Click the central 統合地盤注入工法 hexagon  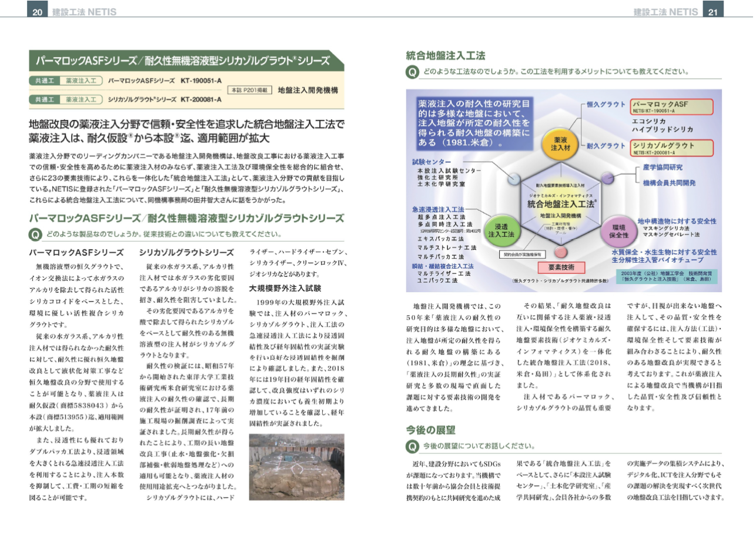(560, 203)
